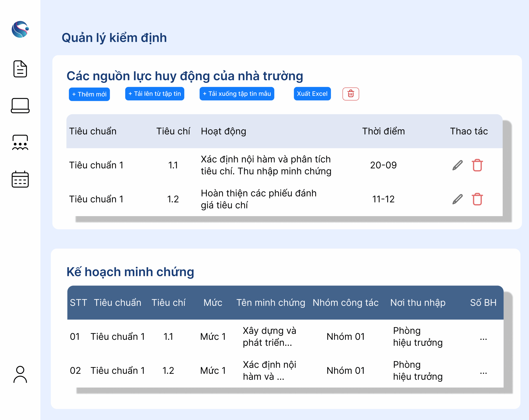Open the calendar icon in sidebar
Viewport: 529px width, 420px height.
click(20, 179)
